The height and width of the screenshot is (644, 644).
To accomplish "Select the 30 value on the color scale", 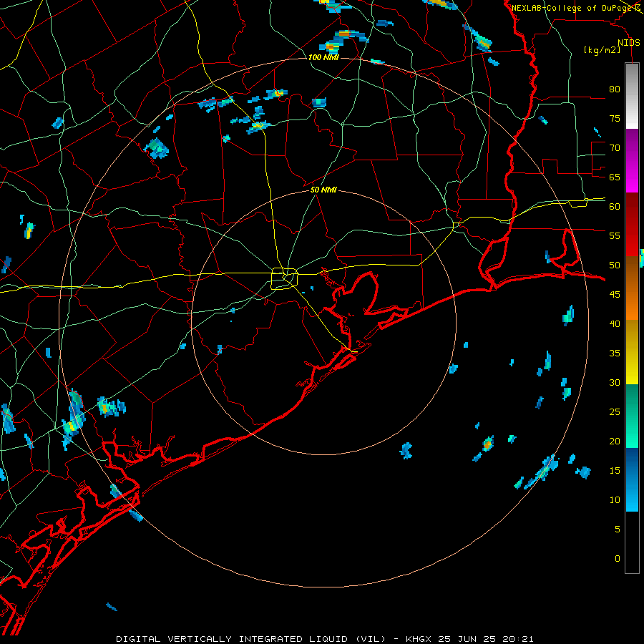I will (615, 382).
